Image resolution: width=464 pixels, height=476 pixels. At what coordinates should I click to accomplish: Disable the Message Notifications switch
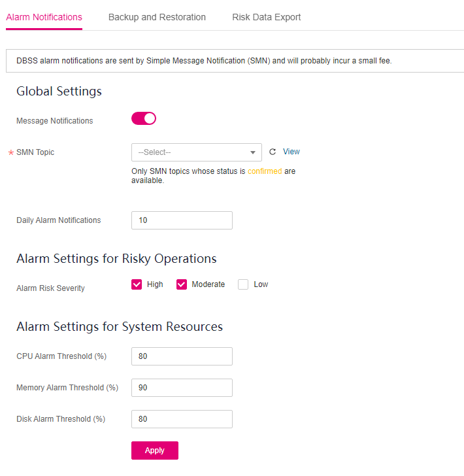pos(144,118)
